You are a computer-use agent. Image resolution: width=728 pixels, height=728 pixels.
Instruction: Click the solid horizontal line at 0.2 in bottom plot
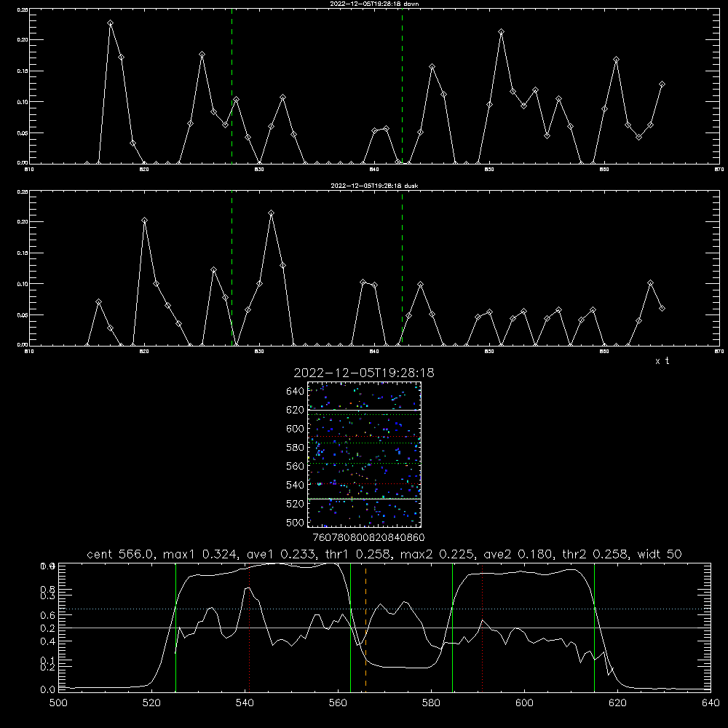[384, 628]
